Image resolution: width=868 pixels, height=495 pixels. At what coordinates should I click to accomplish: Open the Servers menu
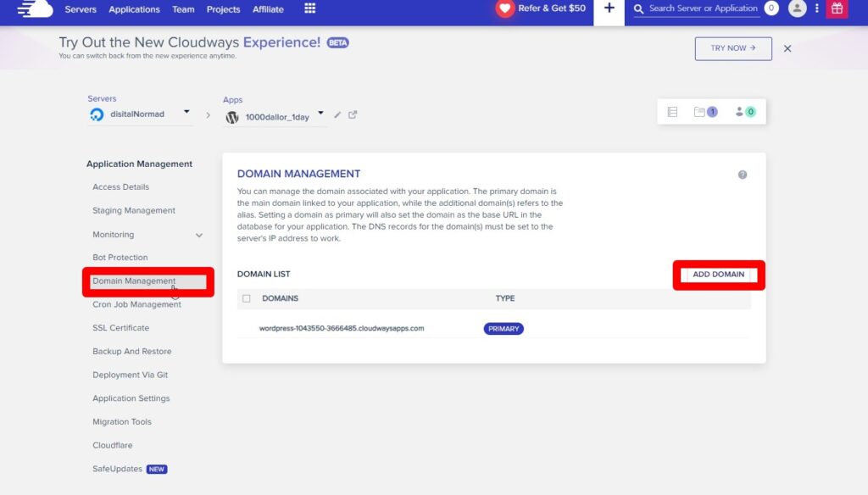click(81, 9)
